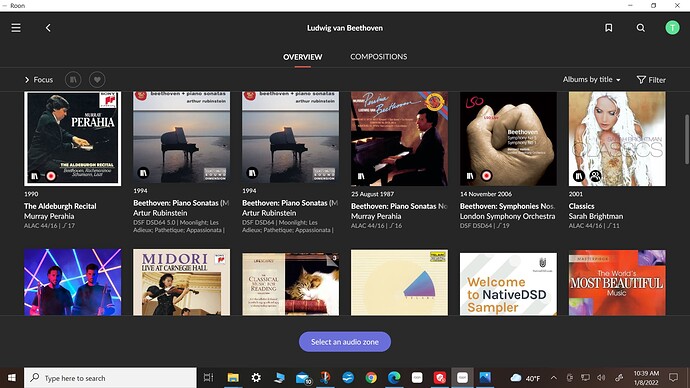Open the LSO fist album cover
The width and height of the screenshot is (690, 388).
508,139
